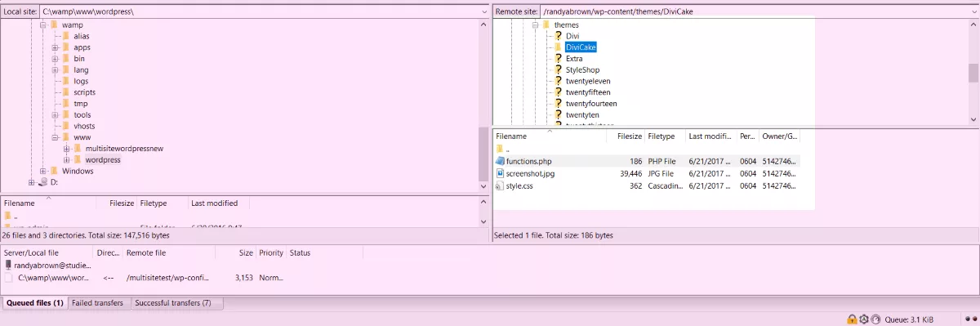Click the functions.php file icon
This screenshot has height=326, width=980.
pyautogui.click(x=500, y=162)
